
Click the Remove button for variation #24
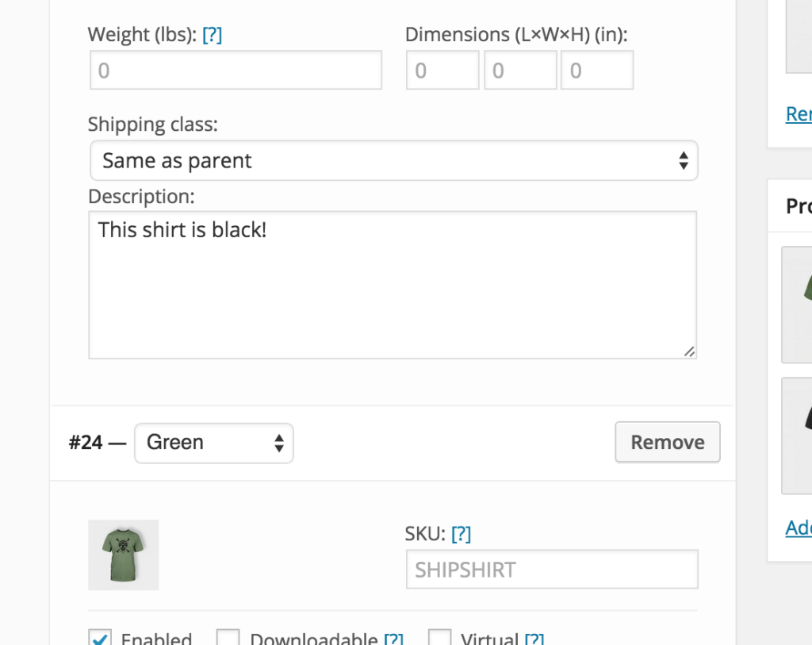667,442
